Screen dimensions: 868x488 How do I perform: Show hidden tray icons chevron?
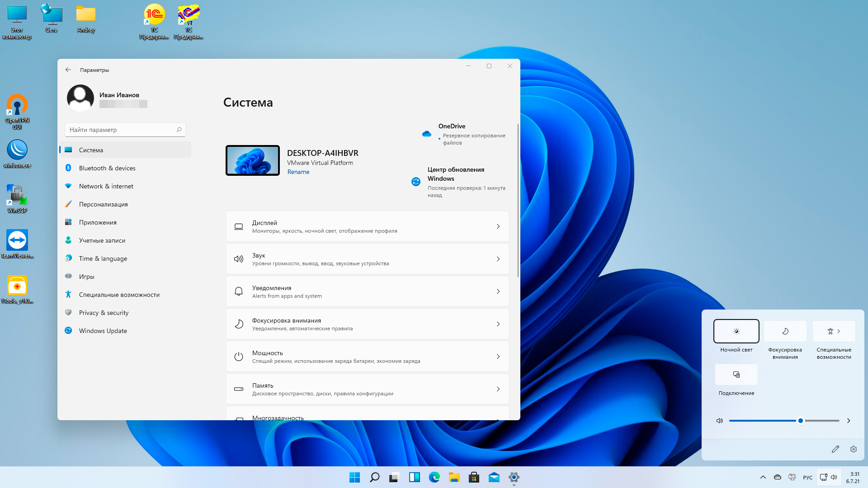763,477
